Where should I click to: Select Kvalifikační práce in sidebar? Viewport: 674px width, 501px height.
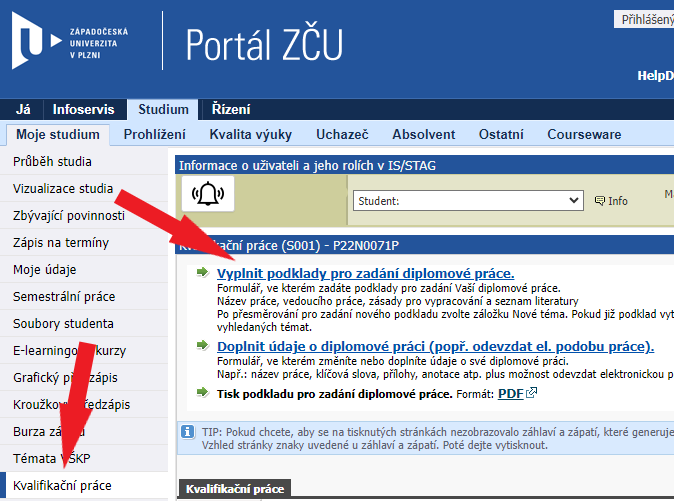[84, 486]
